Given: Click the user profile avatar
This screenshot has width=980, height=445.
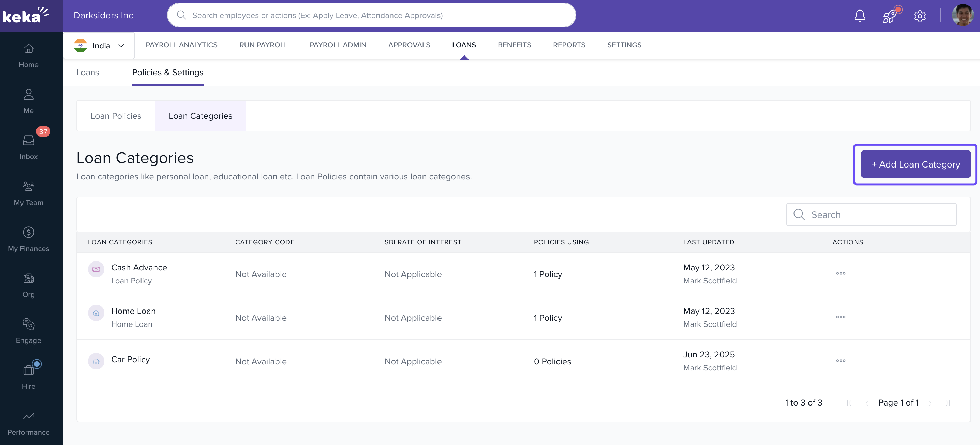Looking at the screenshot, I should click(x=962, y=16).
